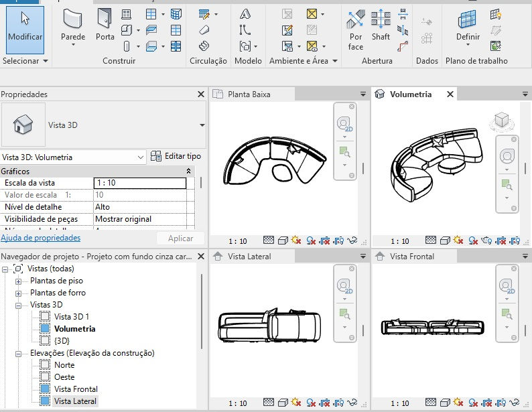Click the Aplicar button
This screenshot has height=412, width=532.
click(x=180, y=238)
